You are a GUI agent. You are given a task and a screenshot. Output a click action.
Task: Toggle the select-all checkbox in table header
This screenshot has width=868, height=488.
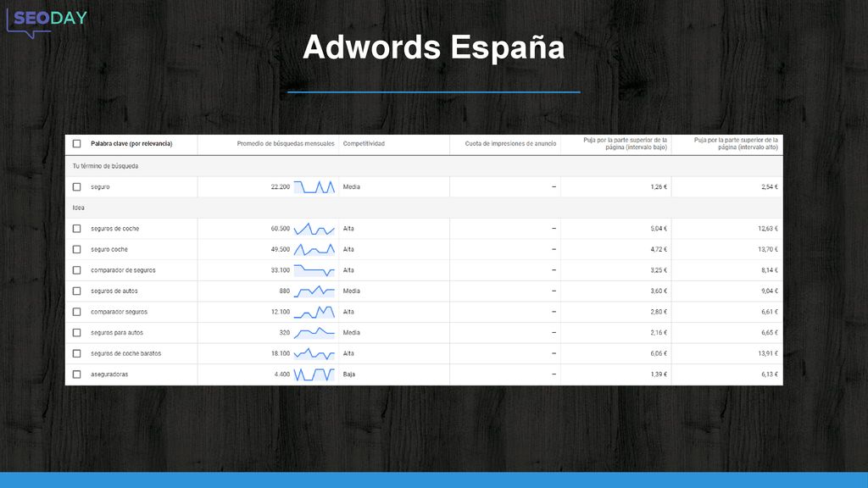pos(77,144)
